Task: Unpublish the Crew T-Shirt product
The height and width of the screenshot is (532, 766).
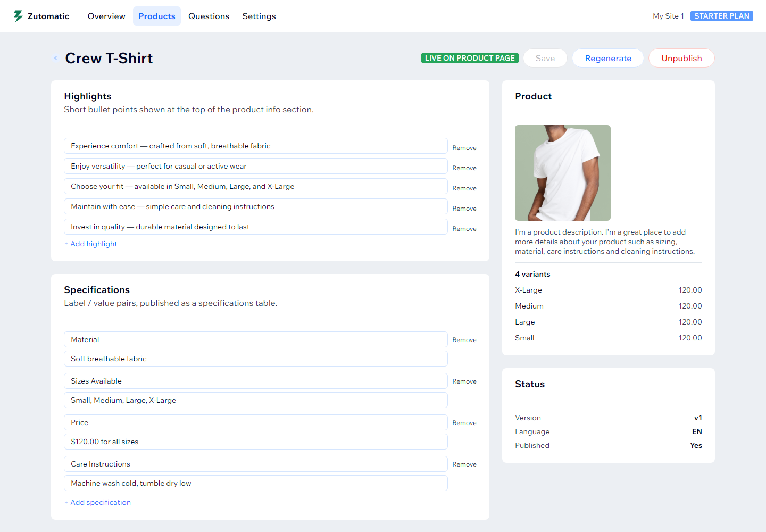Action: 681,58
